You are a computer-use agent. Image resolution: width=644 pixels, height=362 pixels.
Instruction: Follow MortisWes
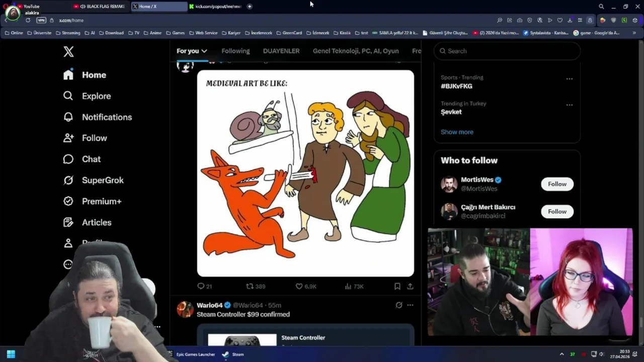point(557,184)
